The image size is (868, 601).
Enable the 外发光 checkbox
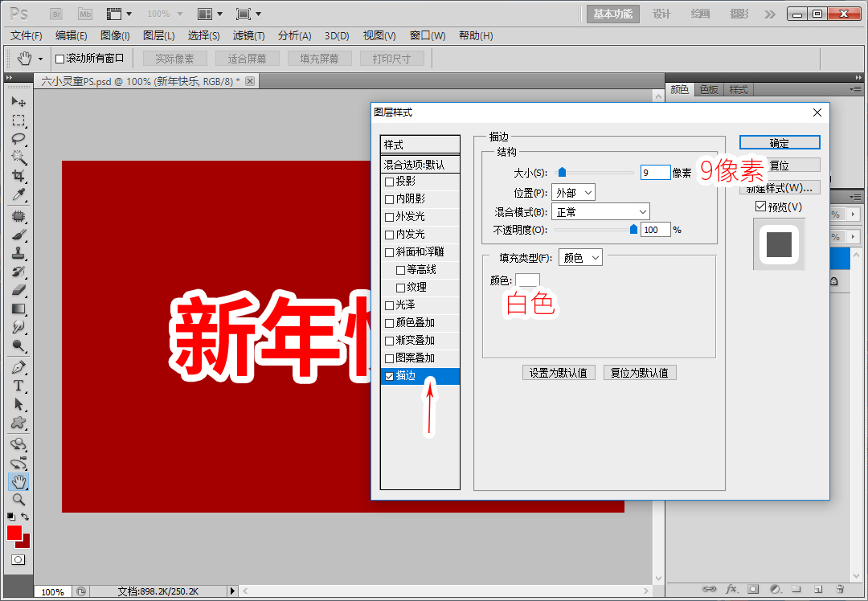pyautogui.click(x=389, y=217)
